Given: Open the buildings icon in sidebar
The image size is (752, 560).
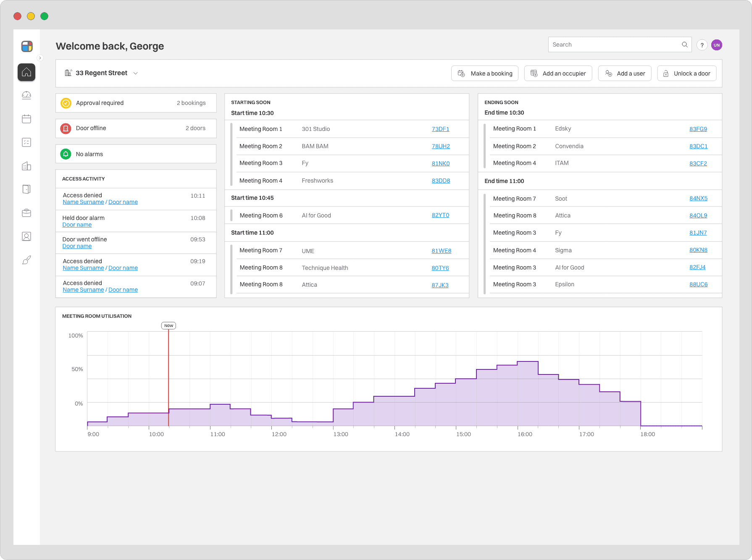Looking at the screenshot, I should (x=26, y=166).
